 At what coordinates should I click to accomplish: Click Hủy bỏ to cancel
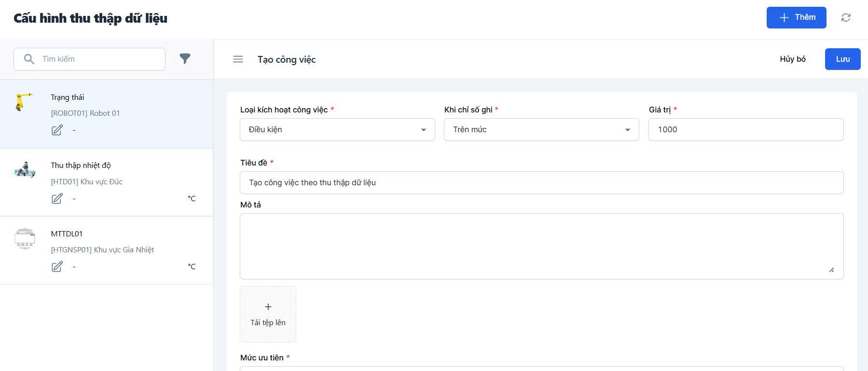(792, 59)
